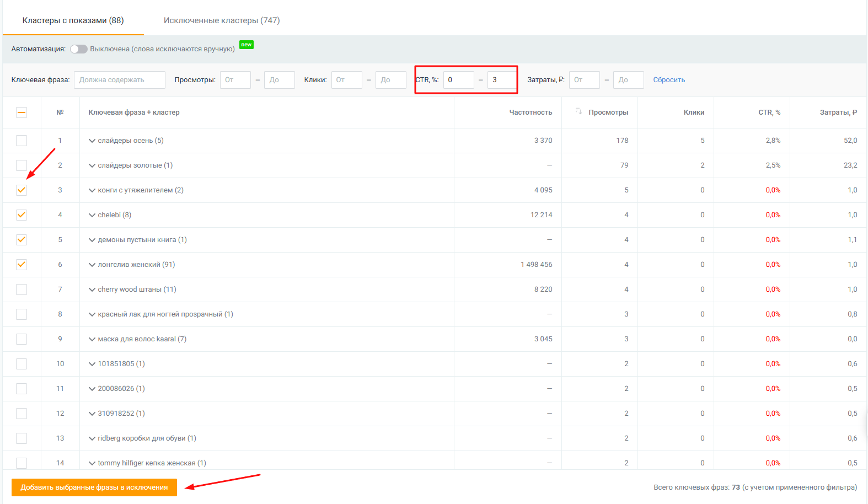The image size is (868, 504).
Task: Click the Ключевая фраза filter input
Action: (x=120, y=80)
